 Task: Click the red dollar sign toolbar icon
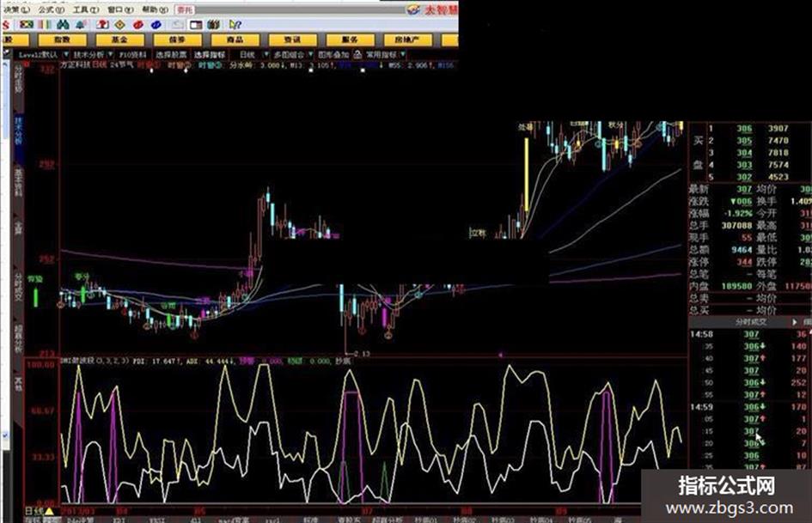(6, 24)
